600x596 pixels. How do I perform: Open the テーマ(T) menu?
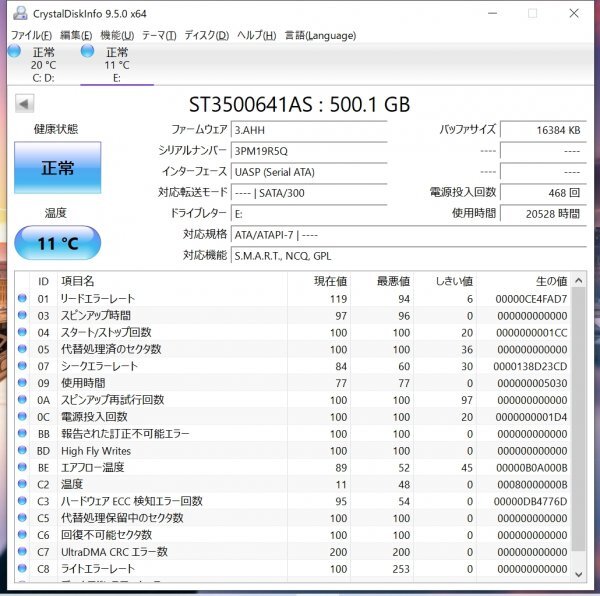159,36
